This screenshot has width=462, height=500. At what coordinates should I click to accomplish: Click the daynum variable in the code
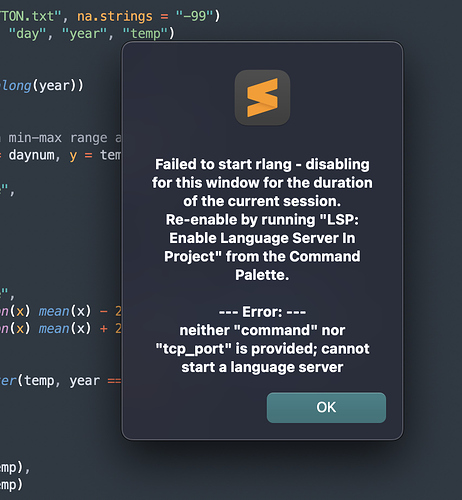31,155
